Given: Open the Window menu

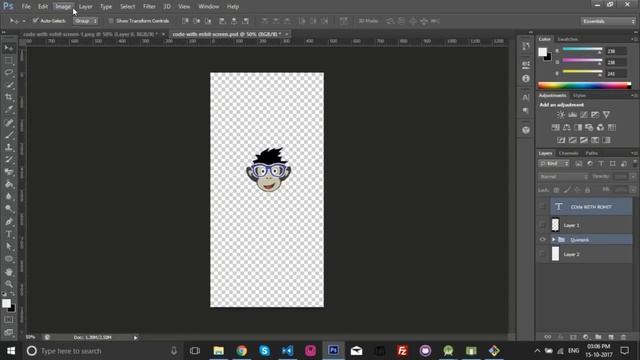Looking at the screenshot, I should point(209,7).
